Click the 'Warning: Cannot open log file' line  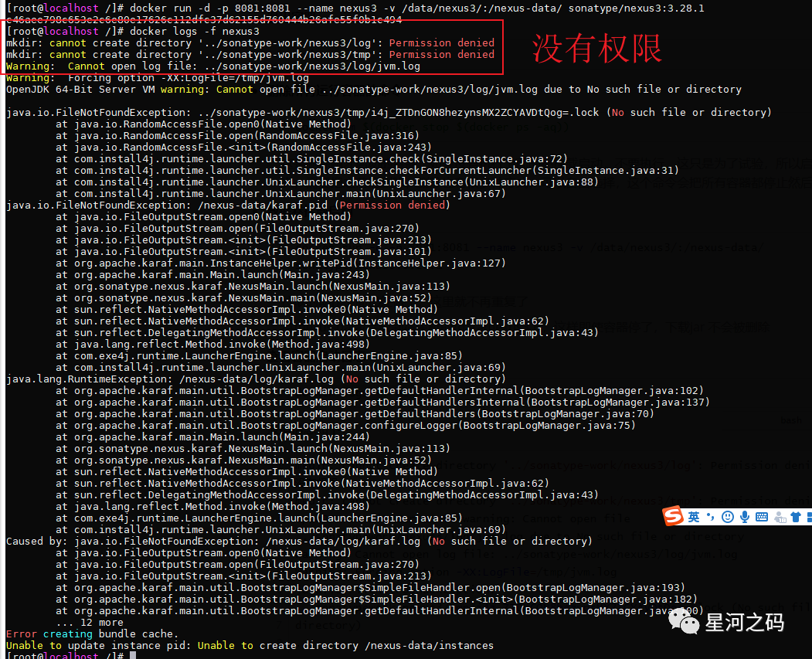pyautogui.click(x=212, y=66)
